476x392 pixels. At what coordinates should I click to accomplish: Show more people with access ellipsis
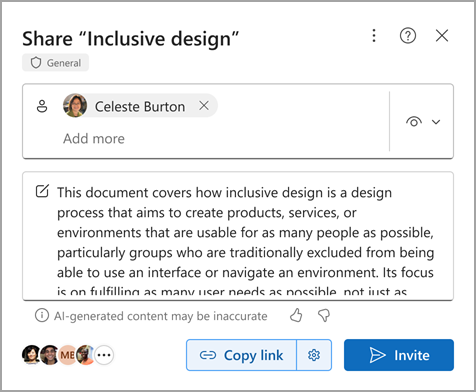click(104, 355)
